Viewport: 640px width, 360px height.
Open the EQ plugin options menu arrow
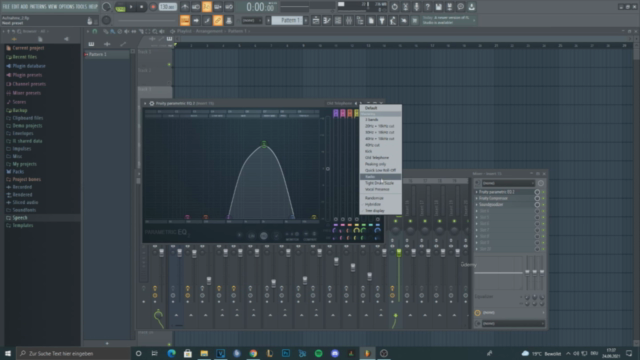tap(144, 103)
